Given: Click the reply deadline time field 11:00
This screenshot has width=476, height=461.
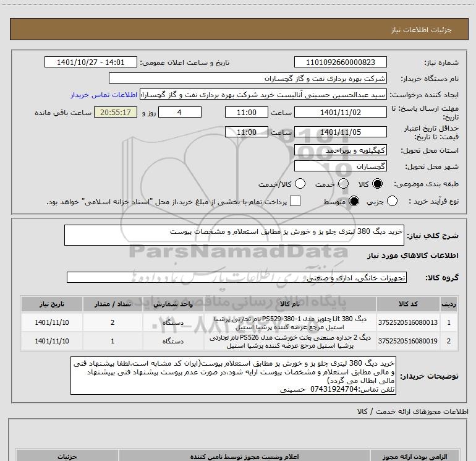Looking at the screenshot, I should tap(247, 113).
